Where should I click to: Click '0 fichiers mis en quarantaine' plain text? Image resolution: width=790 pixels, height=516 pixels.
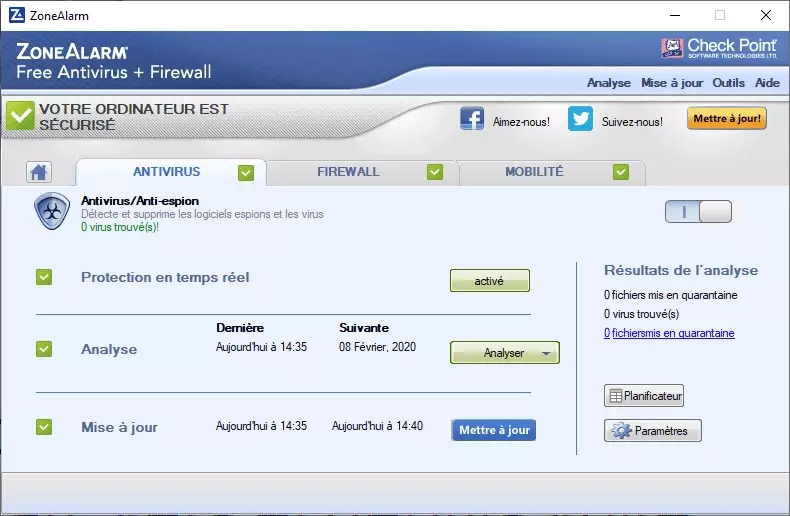pos(671,295)
